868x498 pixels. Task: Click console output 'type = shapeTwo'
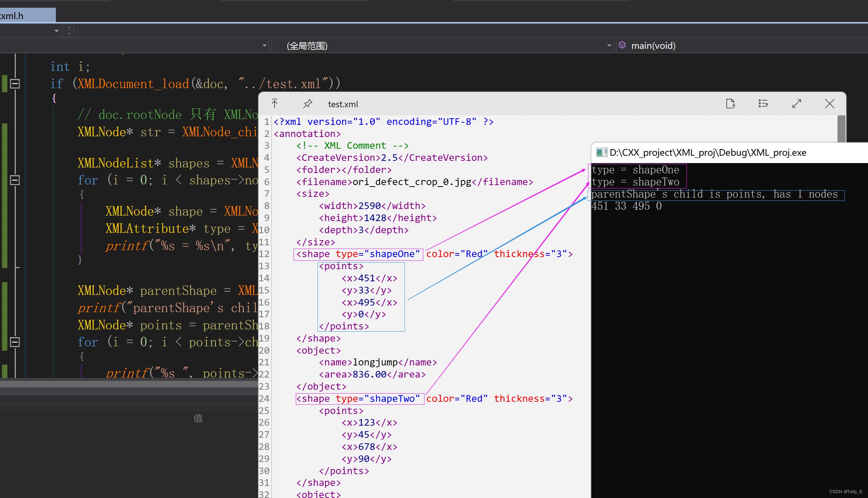tap(635, 182)
